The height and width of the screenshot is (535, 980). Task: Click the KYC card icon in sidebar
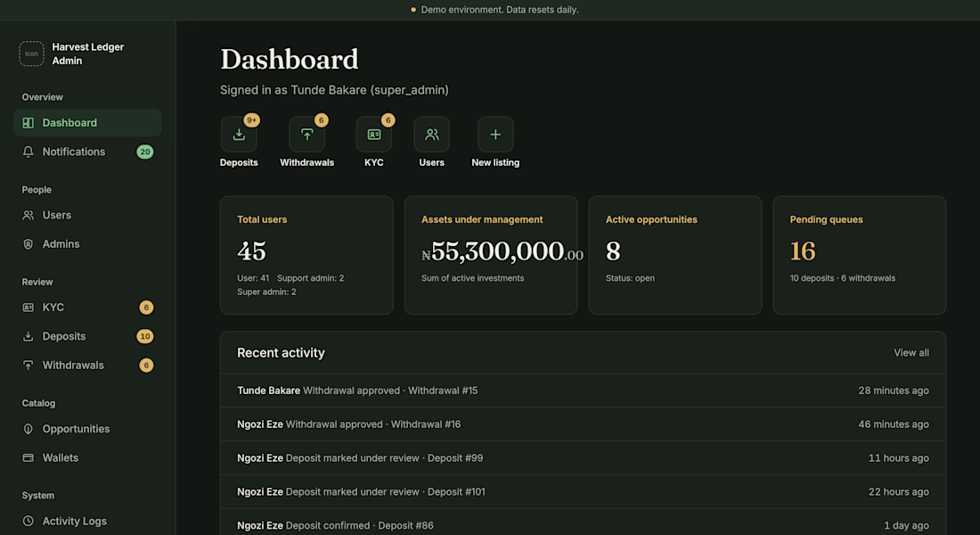[x=29, y=308]
